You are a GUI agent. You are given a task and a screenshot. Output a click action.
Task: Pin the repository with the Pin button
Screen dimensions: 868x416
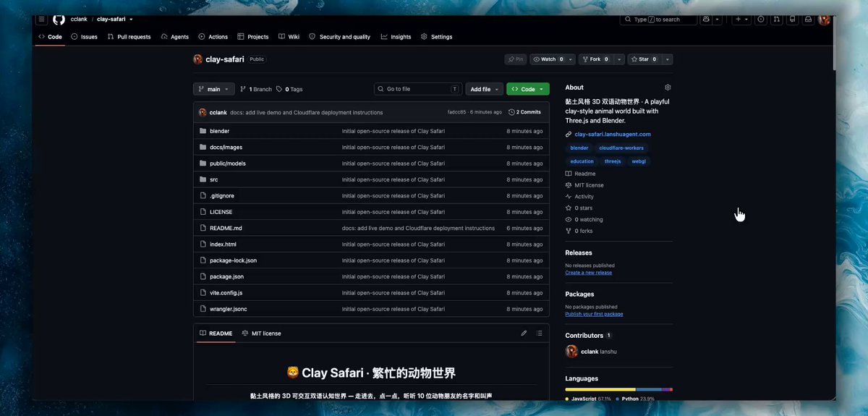pos(516,59)
